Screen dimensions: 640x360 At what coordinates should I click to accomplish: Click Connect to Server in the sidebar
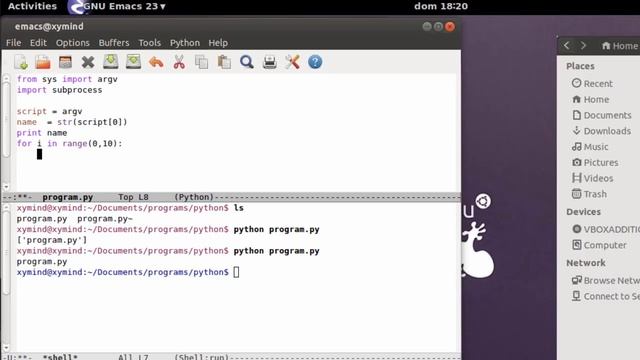click(x=606, y=296)
